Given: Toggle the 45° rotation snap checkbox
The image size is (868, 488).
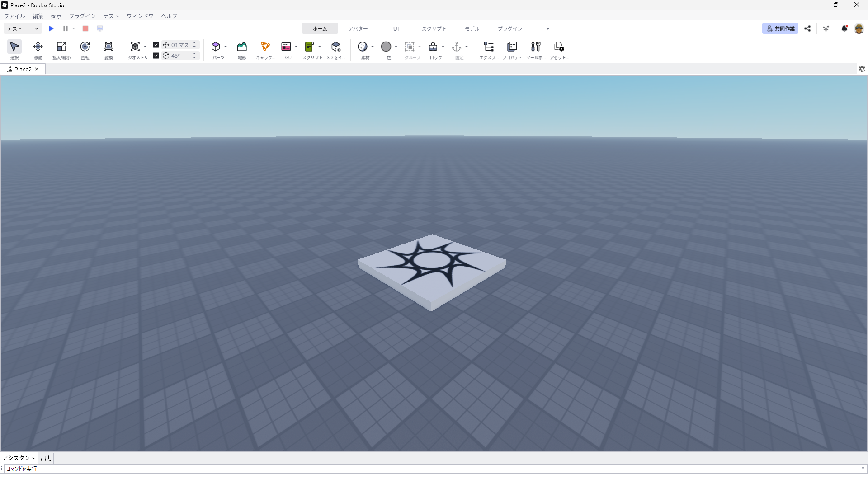Looking at the screenshot, I should point(156,56).
